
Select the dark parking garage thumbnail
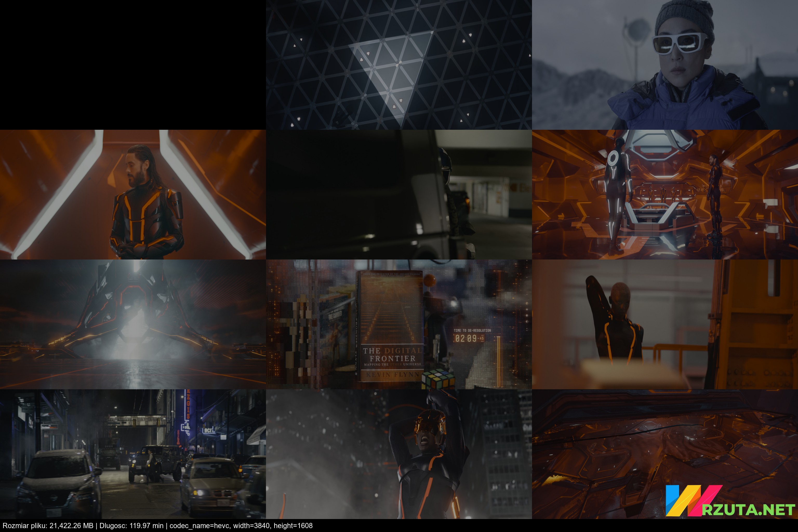[x=399, y=194]
